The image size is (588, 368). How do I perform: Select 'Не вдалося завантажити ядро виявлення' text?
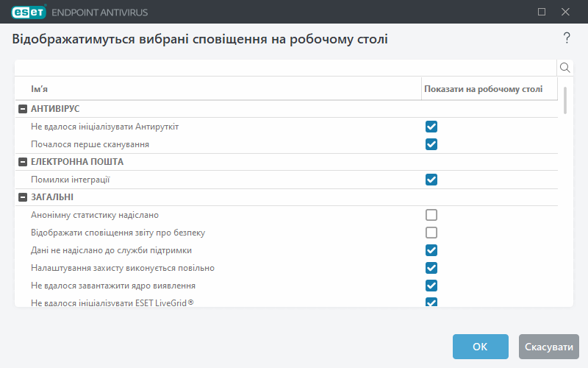(113, 286)
